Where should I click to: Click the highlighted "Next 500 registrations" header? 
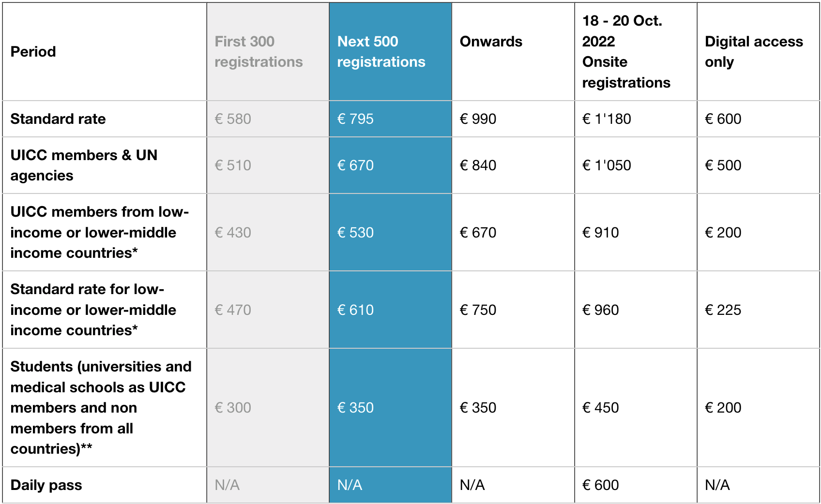pyautogui.click(x=381, y=52)
